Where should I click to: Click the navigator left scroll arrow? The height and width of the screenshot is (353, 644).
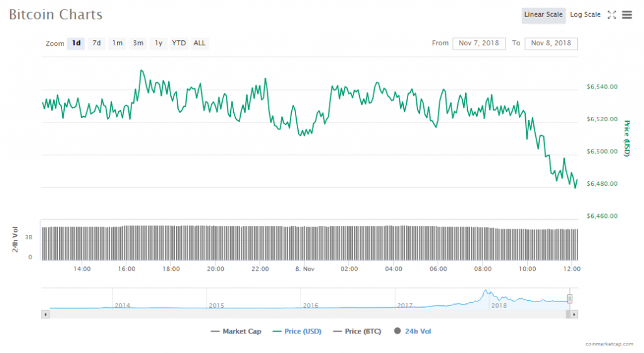[45, 313]
